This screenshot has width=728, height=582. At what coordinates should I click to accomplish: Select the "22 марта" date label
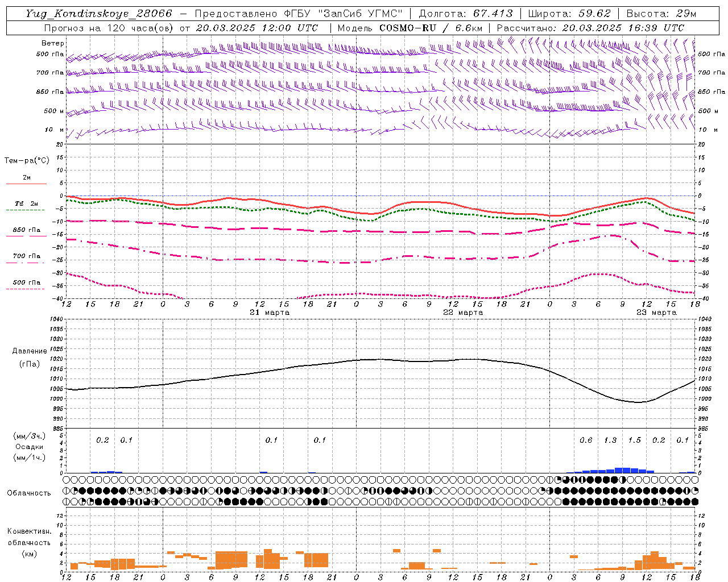(463, 313)
